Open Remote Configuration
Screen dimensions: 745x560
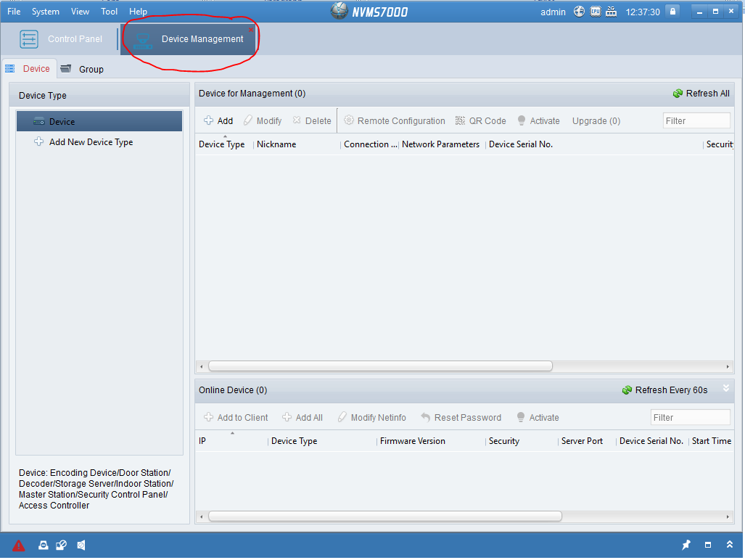click(395, 120)
